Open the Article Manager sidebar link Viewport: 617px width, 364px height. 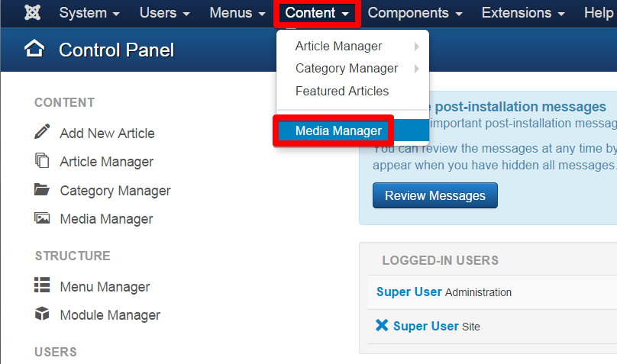106,162
